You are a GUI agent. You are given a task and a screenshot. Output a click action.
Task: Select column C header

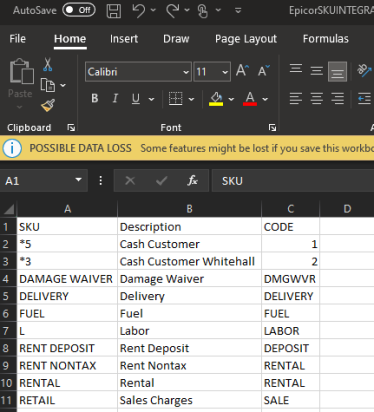coord(290,209)
